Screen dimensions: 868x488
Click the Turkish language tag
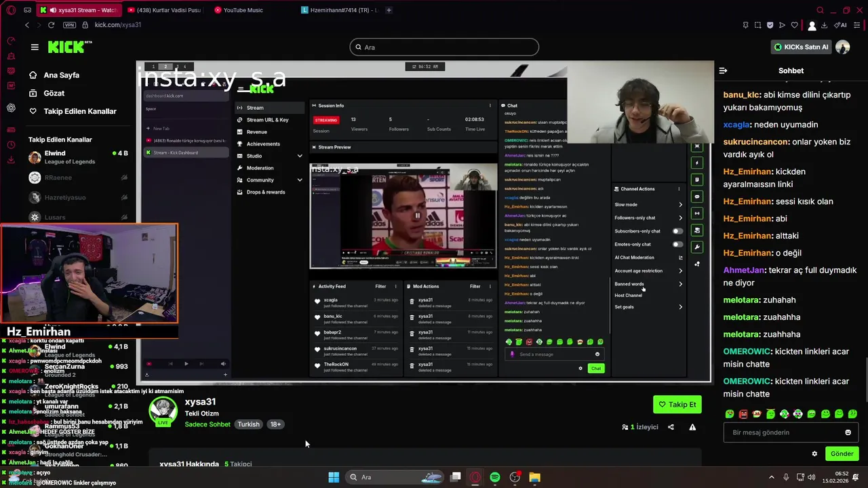click(x=248, y=424)
